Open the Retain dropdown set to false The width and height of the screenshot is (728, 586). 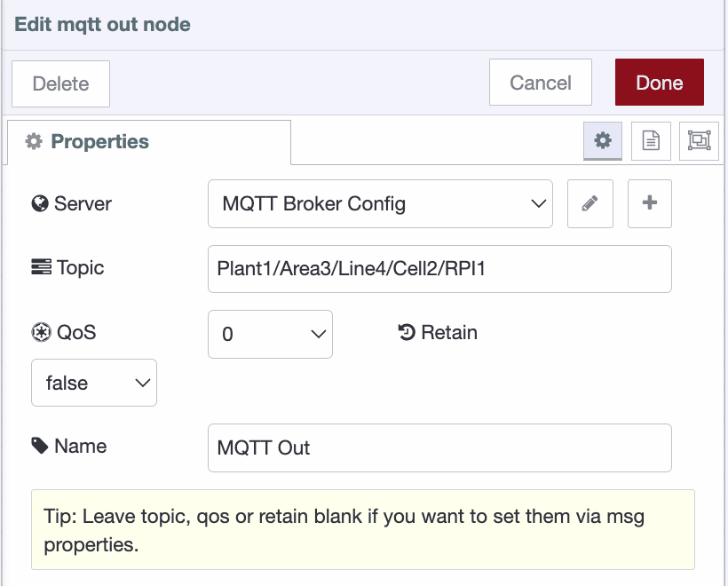(x=93, y=383)
